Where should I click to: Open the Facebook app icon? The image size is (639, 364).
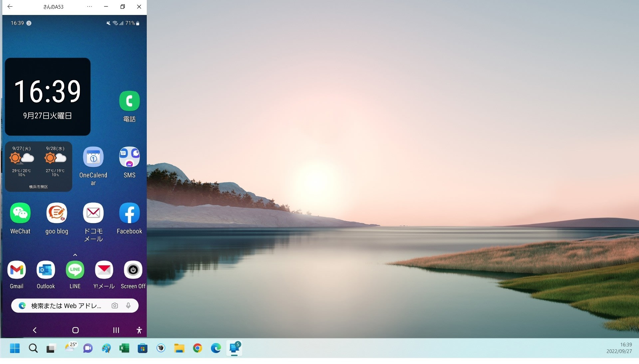pos(129,213)
